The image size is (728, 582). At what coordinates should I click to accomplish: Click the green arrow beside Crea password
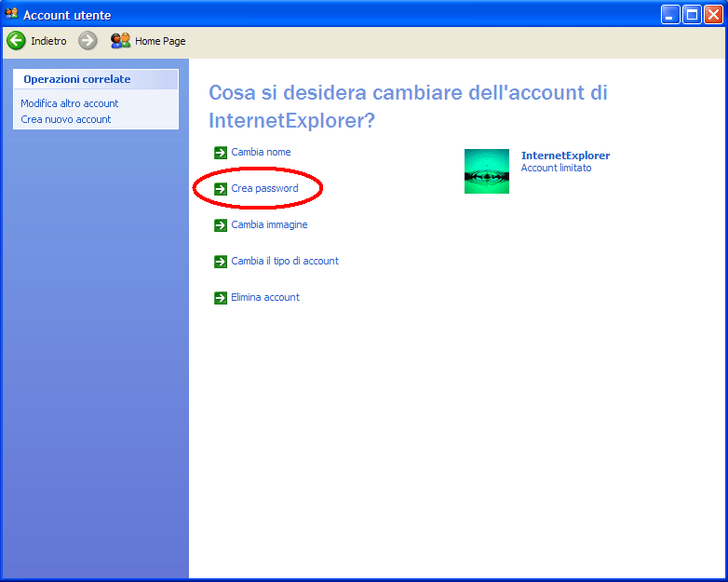(221, 189)
